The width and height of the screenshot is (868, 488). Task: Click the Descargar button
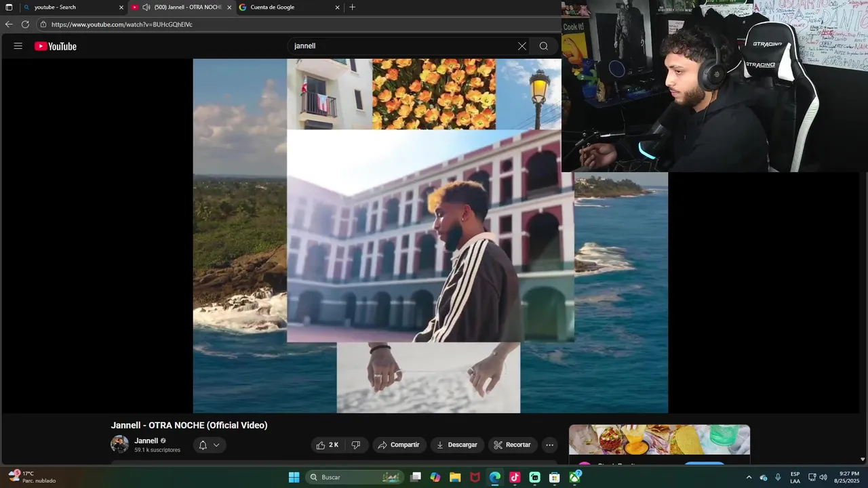point(457,445)
